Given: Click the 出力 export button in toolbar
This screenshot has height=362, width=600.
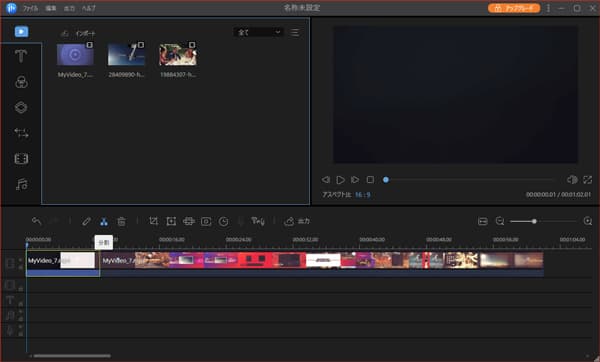Looking at the screenshot, I should pos(297,221).
